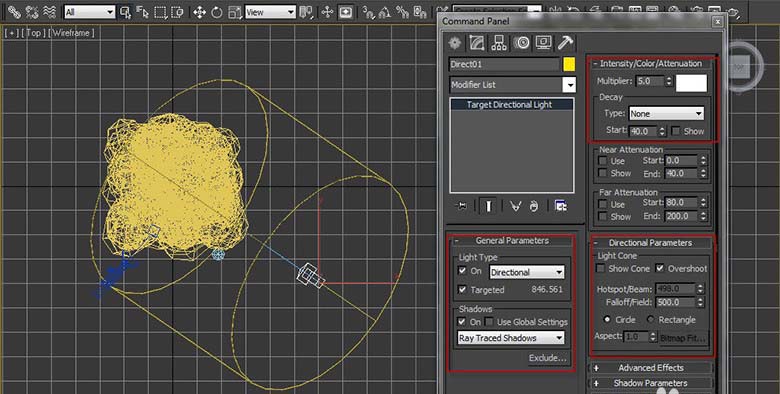This screenshot has height=394, width=780.
Task: Open the All selection filter dropdown
Action: click(90, 12)
